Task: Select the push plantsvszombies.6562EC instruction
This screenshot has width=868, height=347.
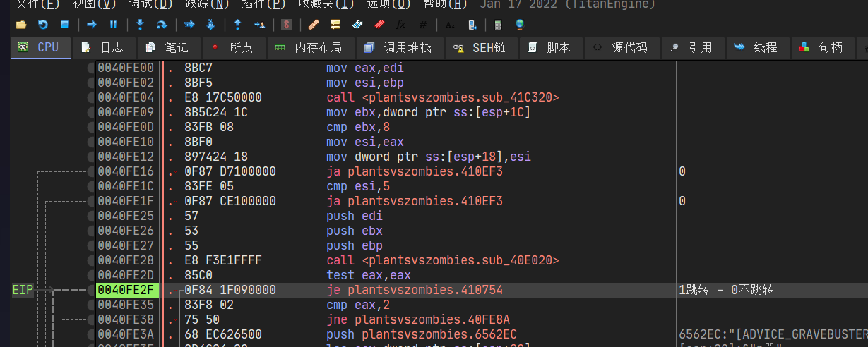Action: pyautogui.click(x=422, y=334)
